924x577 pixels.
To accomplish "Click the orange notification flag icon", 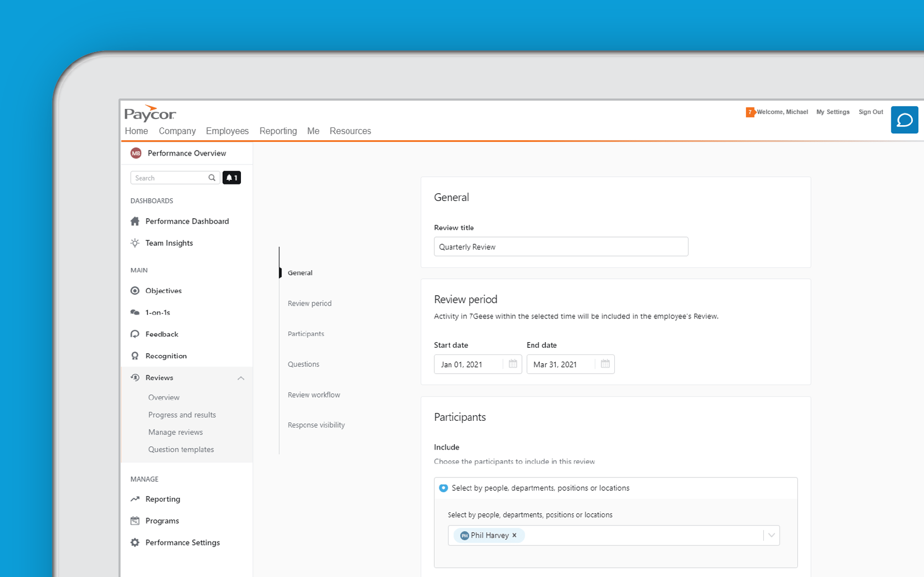I will point(751,112).
